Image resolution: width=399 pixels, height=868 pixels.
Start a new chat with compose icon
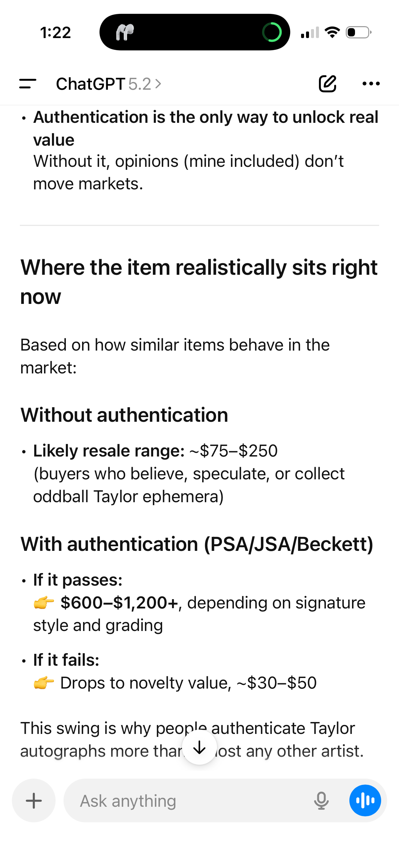point(328,83)
